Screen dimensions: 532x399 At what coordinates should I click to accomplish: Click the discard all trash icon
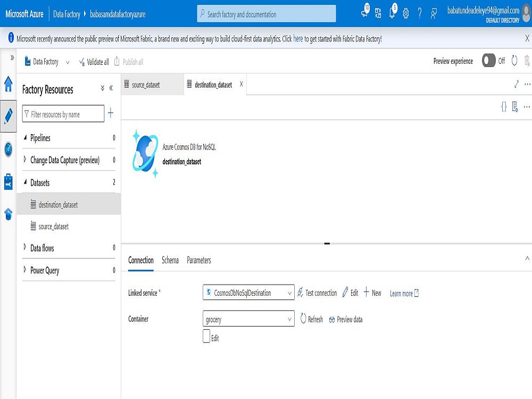(x=527, y=61)
